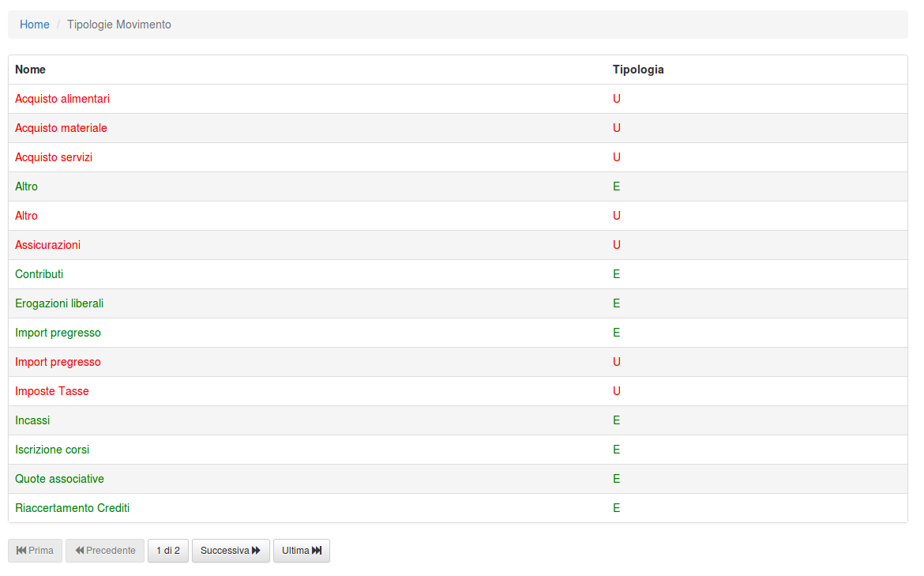Open the Riaccertamento Crediti entry
The width and height of the screenshot is (924, 576).
[72, 508]
